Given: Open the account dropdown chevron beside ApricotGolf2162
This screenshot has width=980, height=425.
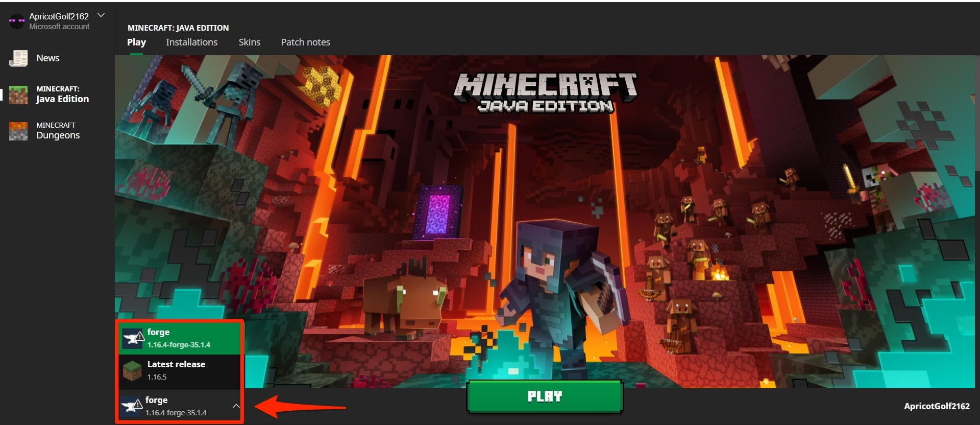Looking at the screenshot, I should 101,15.
